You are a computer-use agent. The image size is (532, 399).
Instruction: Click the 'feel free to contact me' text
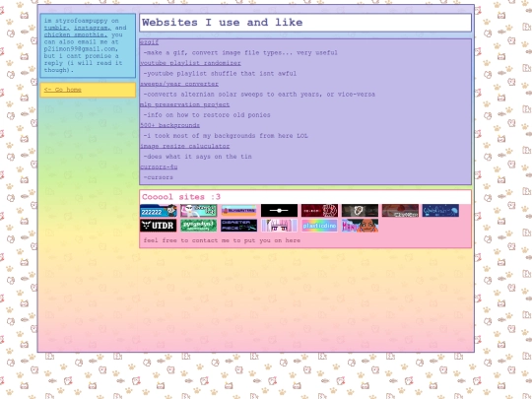point(222,240)
